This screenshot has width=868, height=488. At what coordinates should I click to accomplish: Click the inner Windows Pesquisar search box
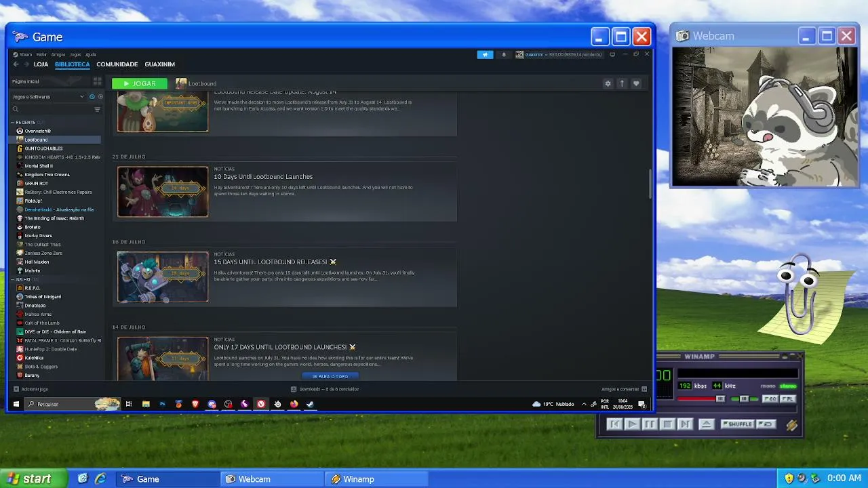(x=73, y=404)
